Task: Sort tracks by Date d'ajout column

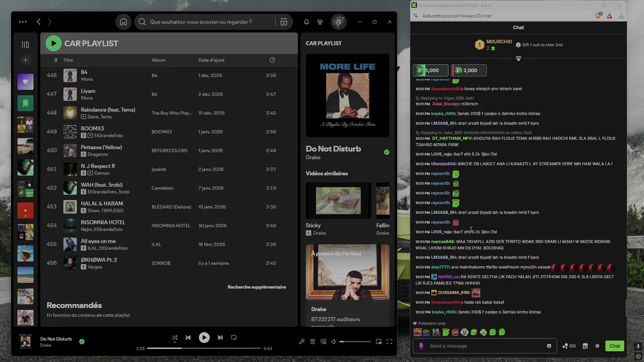Action: click(x=211, y=60)
